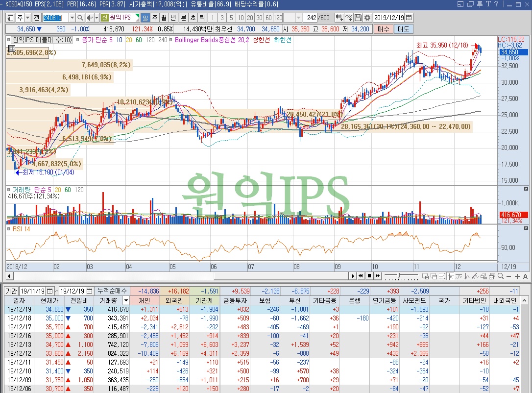Screen dimensions: 532x393
Task: Click the small grid table icon at chart top-left
Action: coord(12,48)
